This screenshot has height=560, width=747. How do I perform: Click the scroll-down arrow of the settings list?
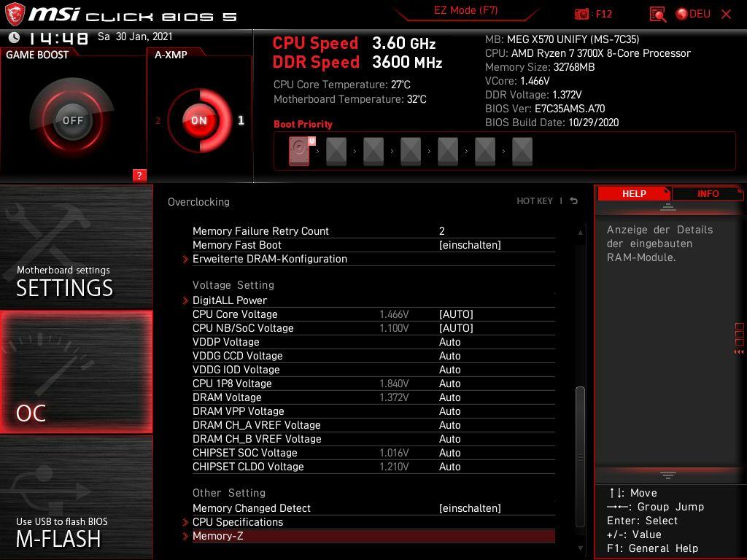click(580, 548)
